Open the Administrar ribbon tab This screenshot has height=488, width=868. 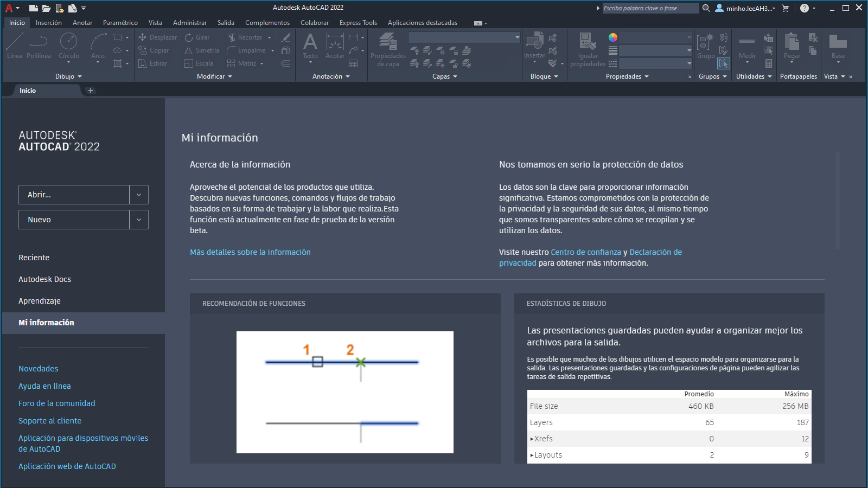190,23
